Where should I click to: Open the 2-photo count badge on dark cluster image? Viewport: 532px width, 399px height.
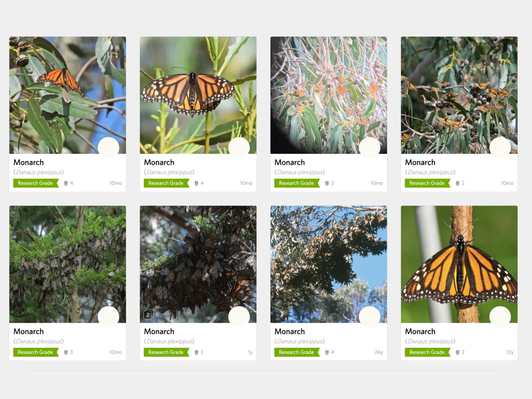[x=148, y=314]
